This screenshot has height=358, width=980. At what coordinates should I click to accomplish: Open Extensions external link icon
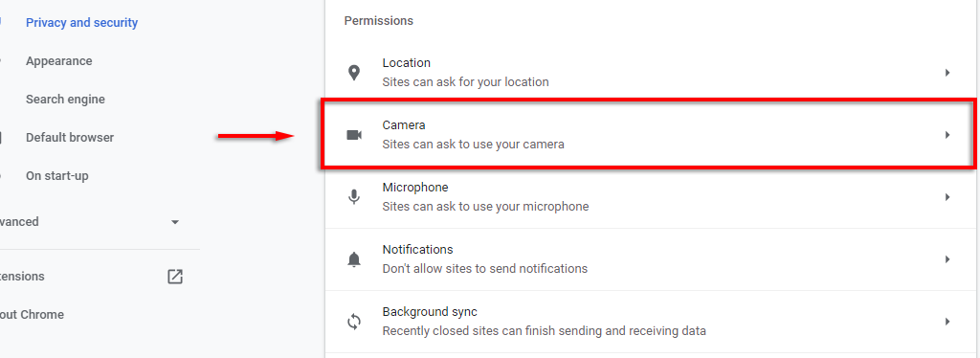pos(175,276)
